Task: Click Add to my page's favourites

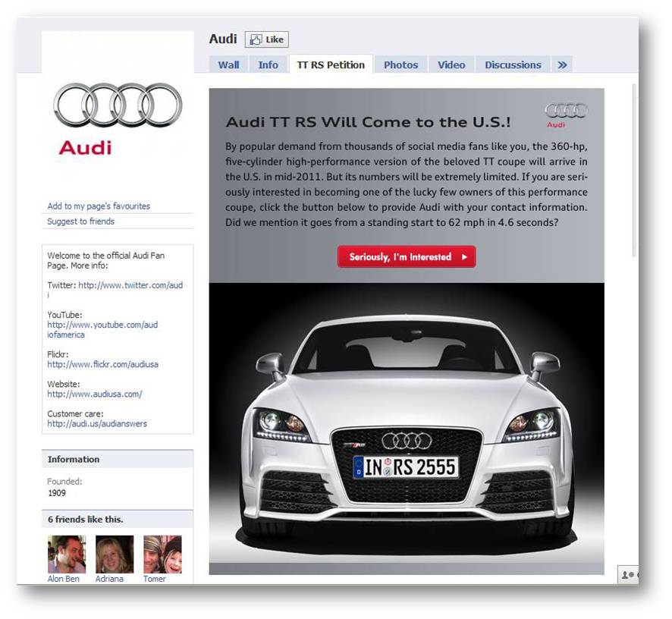Action: click(99, 206)
